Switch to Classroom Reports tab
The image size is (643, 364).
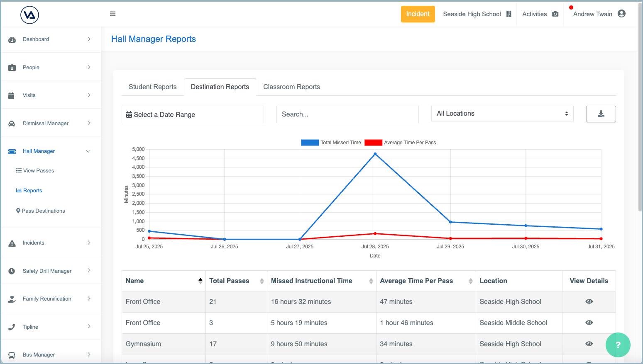click(x=291, y=87)
